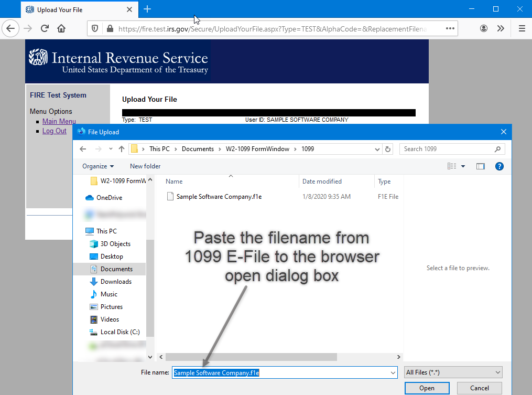The image size is (532, 395).
Task: Expand the Organize dropdown menu
Action: (x=98, y=166)
